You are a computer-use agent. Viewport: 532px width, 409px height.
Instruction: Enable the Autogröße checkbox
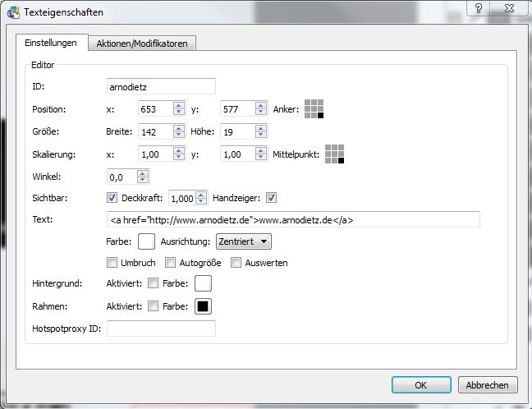pyautogui.click(x=171, y=263)
